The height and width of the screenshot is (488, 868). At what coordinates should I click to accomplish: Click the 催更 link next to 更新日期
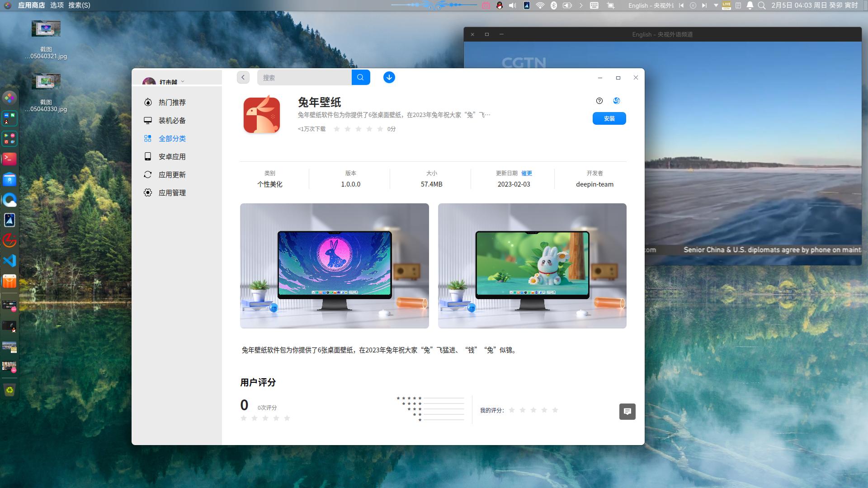527,173
